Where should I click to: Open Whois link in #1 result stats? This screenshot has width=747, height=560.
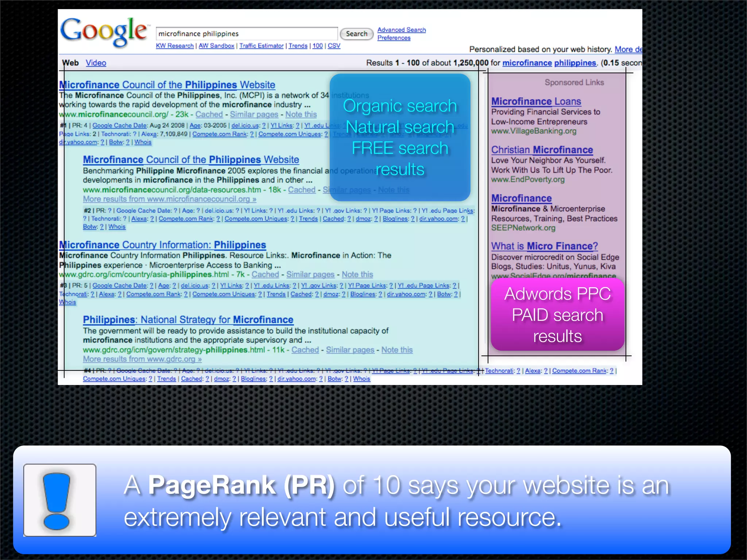[143, 142]
